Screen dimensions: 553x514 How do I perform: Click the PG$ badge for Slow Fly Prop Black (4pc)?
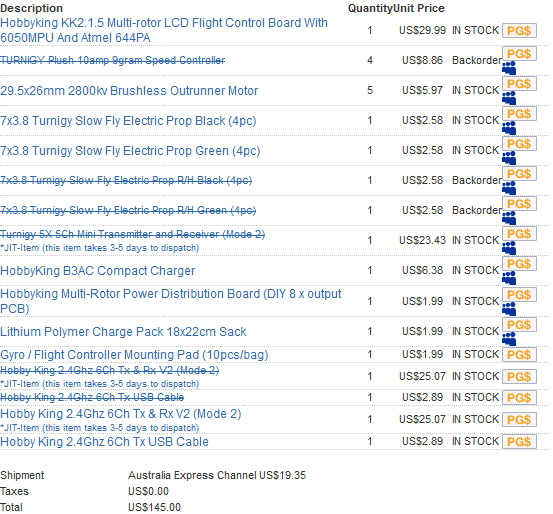click(519, 114)
